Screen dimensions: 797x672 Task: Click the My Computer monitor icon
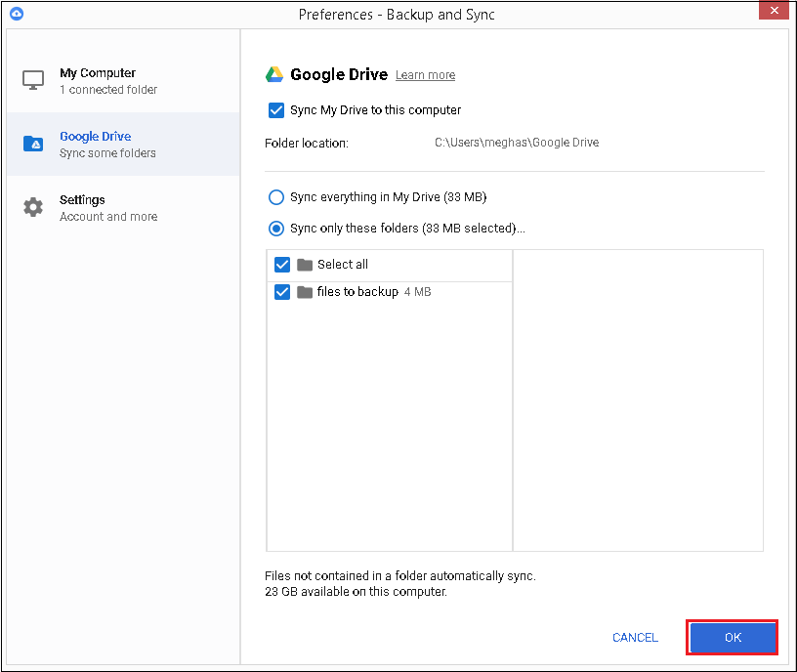[x=33, y=80]
